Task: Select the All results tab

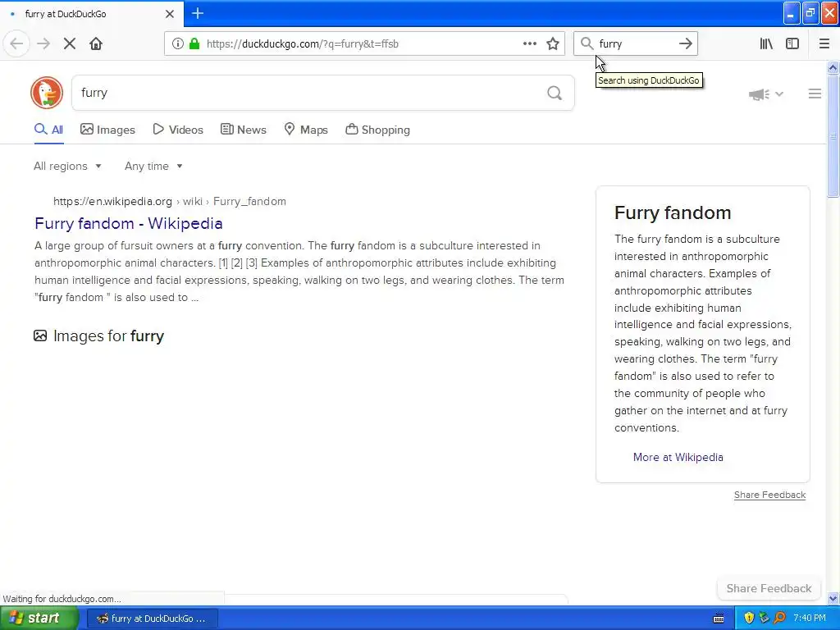Action: (48, 130)
